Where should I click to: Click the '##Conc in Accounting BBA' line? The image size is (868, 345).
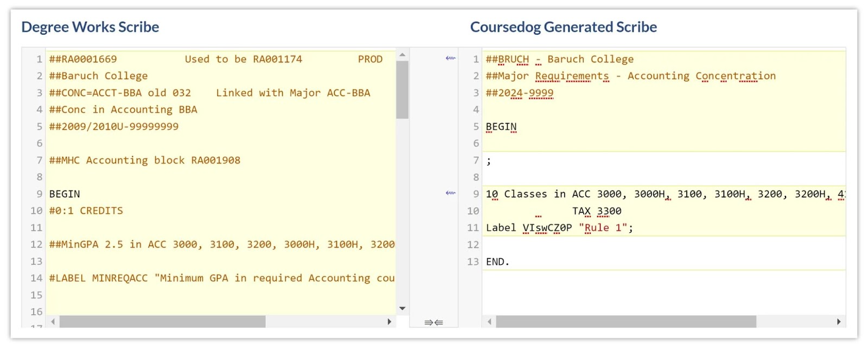pos(123,110)
